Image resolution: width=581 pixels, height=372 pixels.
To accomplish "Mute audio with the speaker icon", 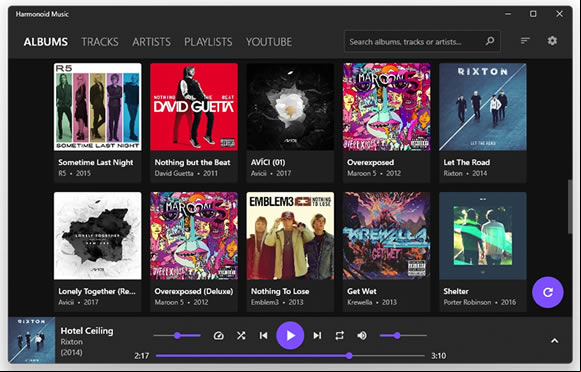I will [x=362, y=336].
